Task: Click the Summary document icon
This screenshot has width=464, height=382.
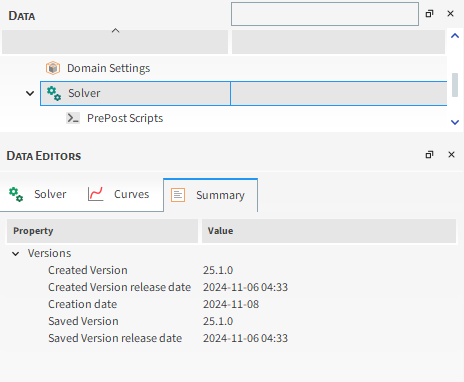Action: [x=178, y=195]
